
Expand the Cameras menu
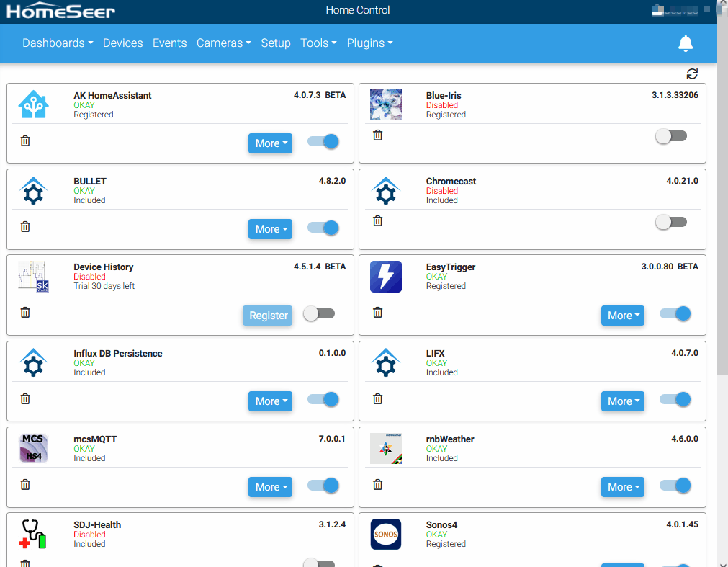pos(223,43)
